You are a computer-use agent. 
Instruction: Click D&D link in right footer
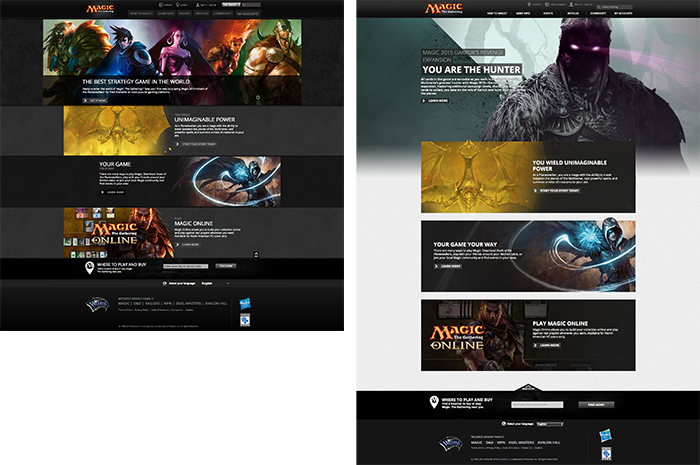click(490, 443)
